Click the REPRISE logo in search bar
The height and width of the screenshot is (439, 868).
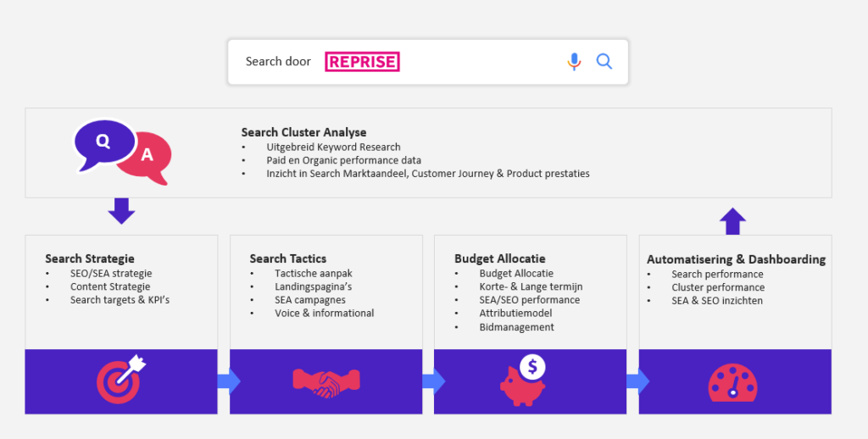tap(362, 62)
